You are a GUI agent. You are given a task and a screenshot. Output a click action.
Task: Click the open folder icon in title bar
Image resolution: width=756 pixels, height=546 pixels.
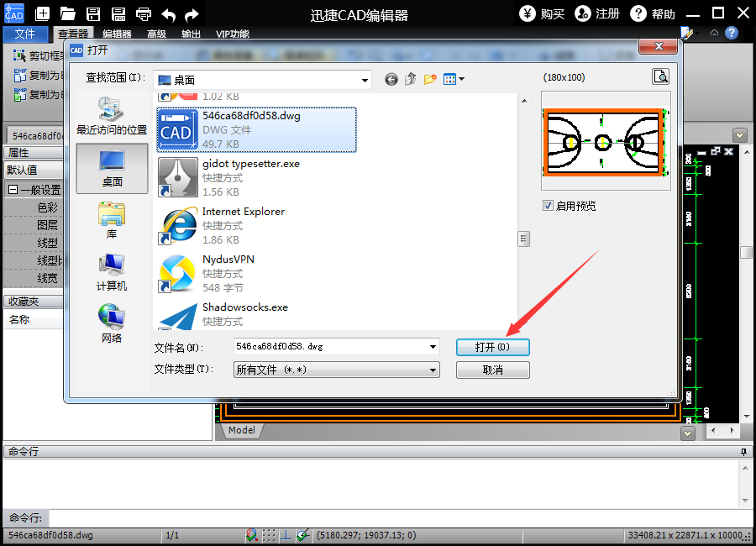pos(68,14)
